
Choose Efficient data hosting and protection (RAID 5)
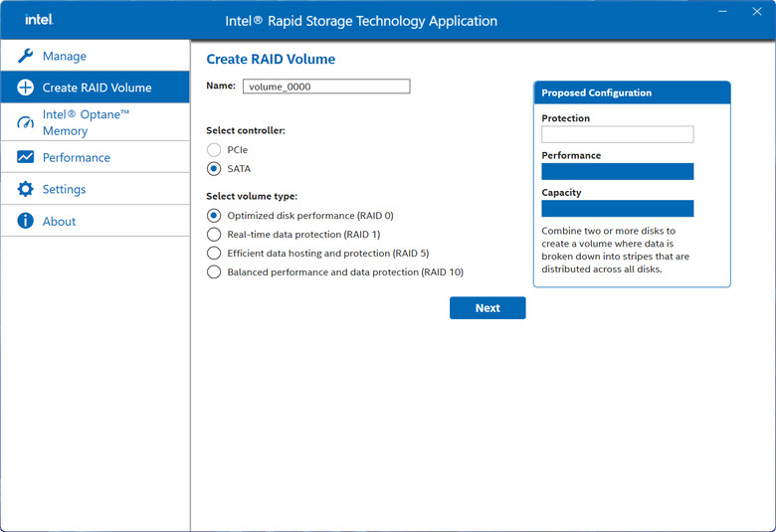[214, 253]
